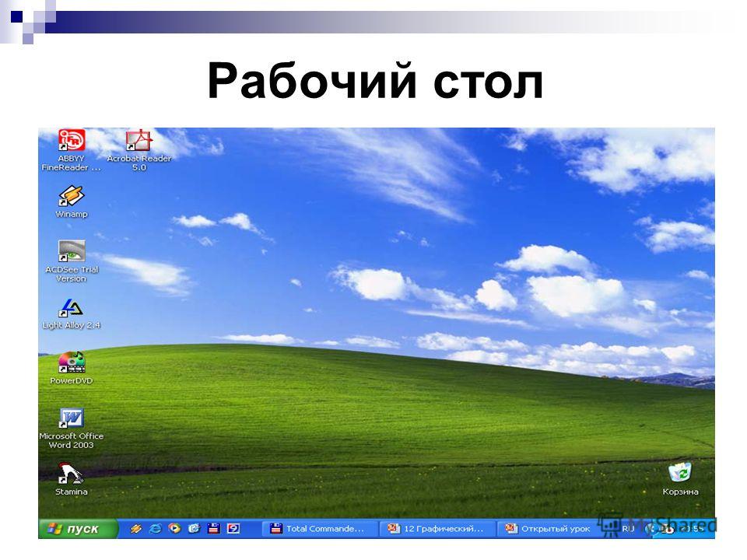Select the ACDSee Trial Version icon
747x560 pixels.
[72, 261]
